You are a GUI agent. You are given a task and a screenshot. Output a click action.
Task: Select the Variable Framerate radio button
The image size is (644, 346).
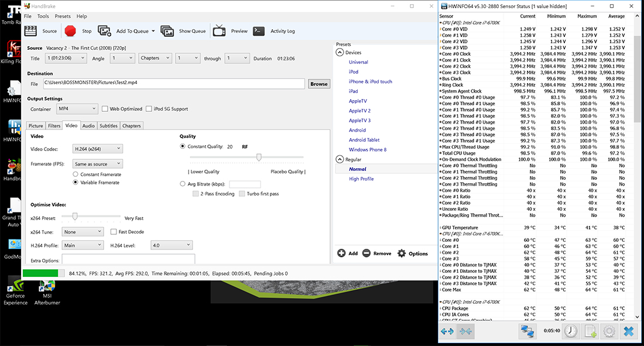coord(76,183)
